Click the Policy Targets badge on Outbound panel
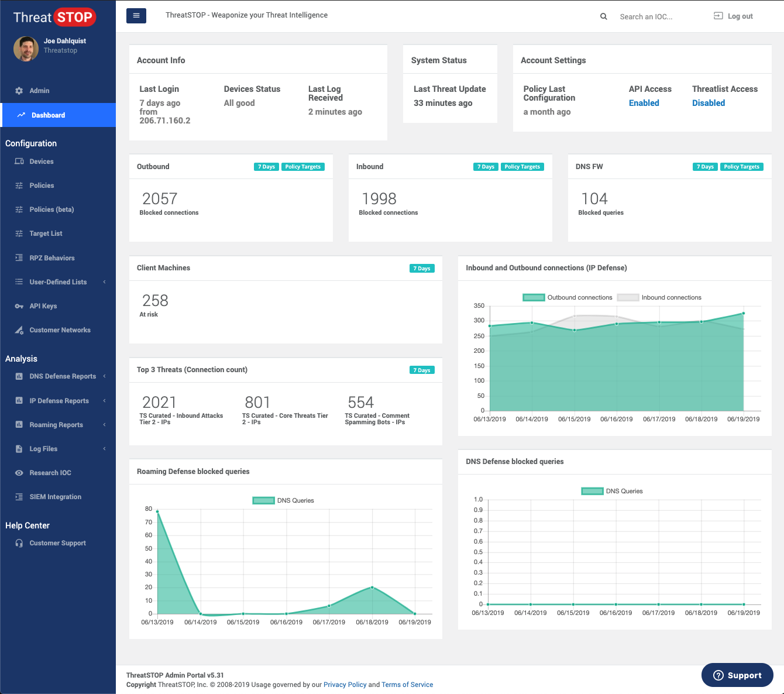 [303, 166]
